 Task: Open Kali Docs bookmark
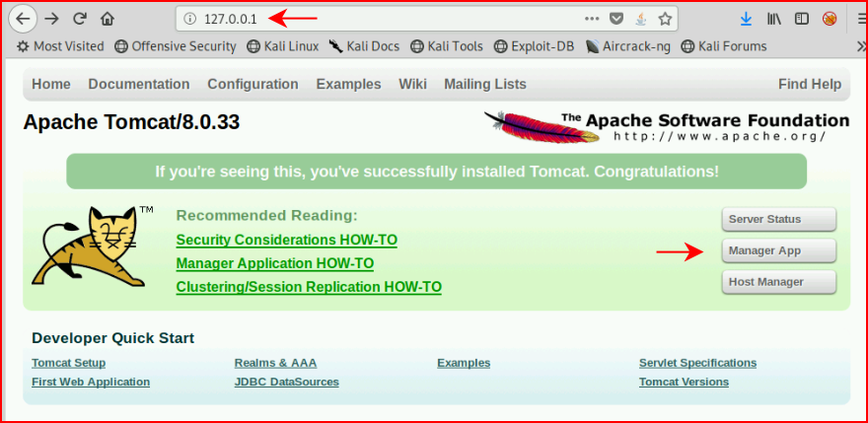tap(364, 46)
